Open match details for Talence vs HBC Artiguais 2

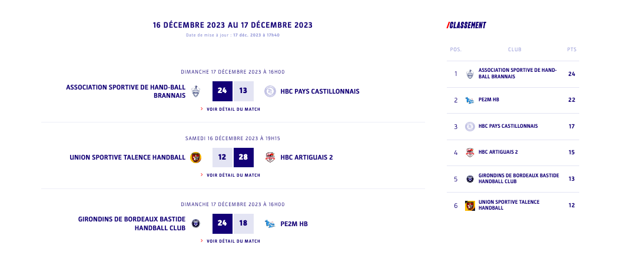point(231,175)
